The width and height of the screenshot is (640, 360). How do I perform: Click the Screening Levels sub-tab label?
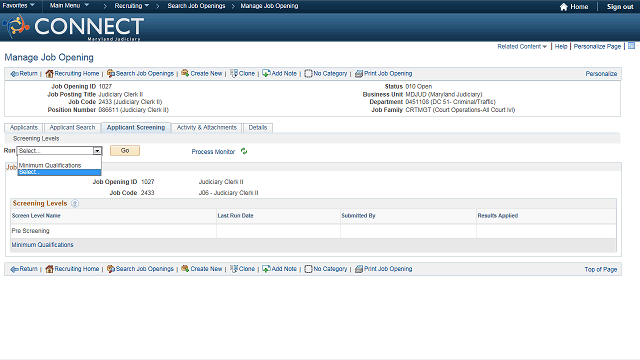click(36, 139)
